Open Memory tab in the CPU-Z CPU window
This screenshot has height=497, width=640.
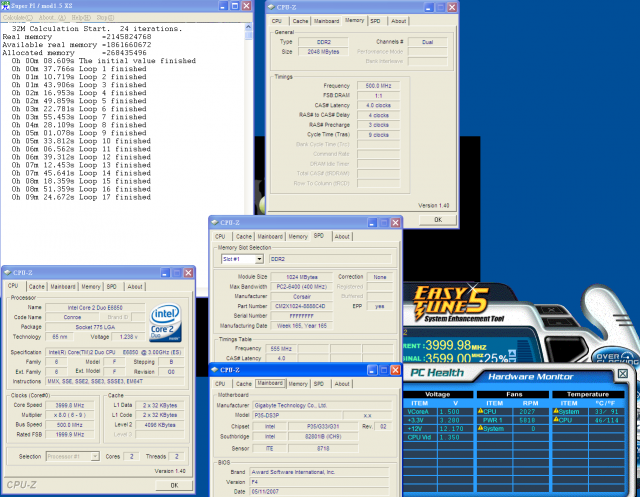point(91,286)
